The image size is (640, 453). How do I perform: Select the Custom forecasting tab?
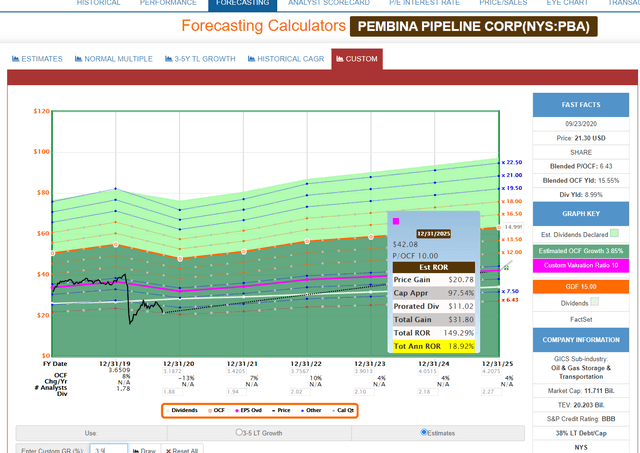(x=357, y=59)
